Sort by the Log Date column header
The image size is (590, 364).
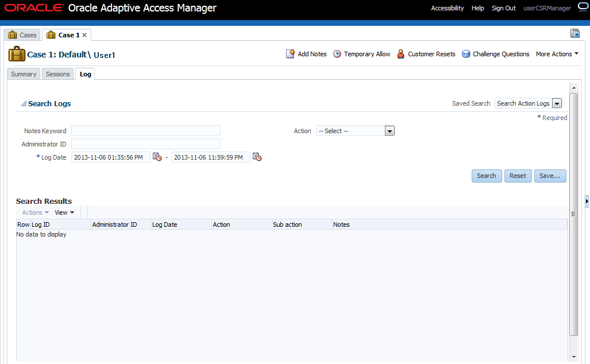tap(182, 224)
